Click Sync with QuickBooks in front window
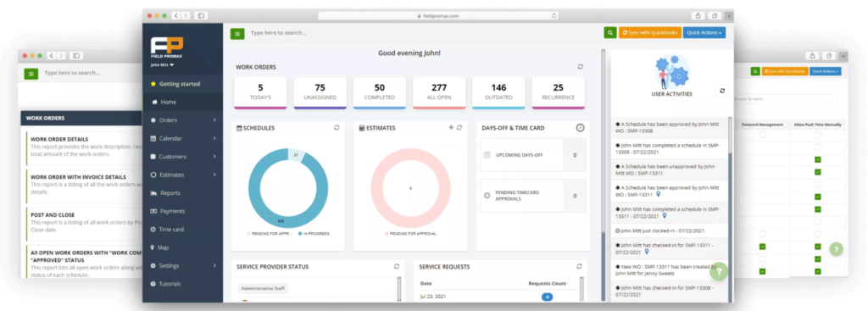Screen dimensions: 868x311 650,33
